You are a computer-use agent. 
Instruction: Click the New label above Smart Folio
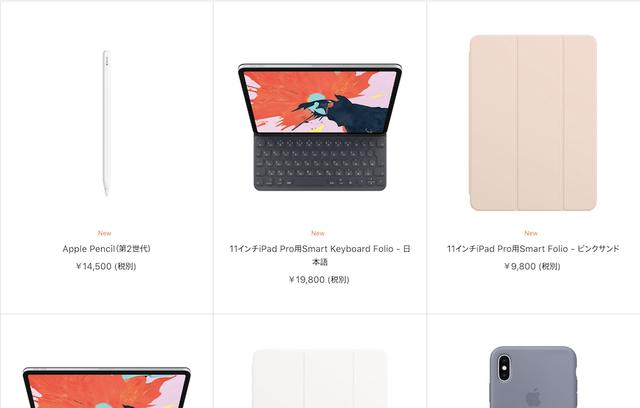click(531, 233)
